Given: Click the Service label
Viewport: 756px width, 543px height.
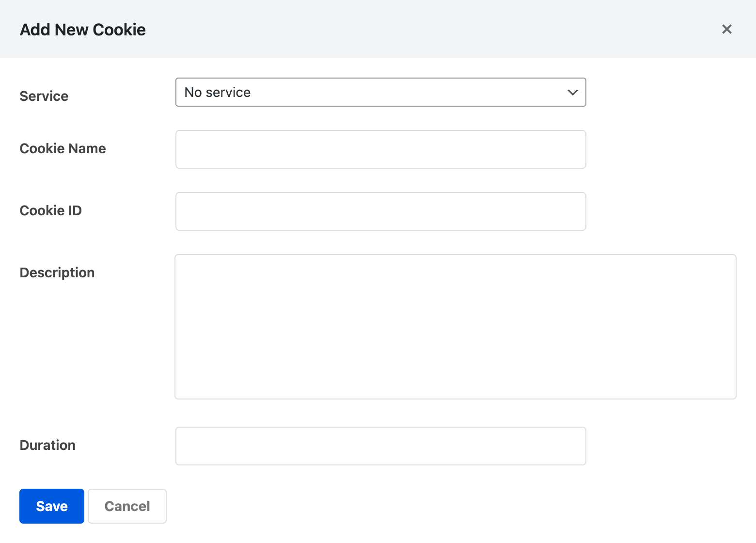Looking at the screenshot, I should [44, 96].
